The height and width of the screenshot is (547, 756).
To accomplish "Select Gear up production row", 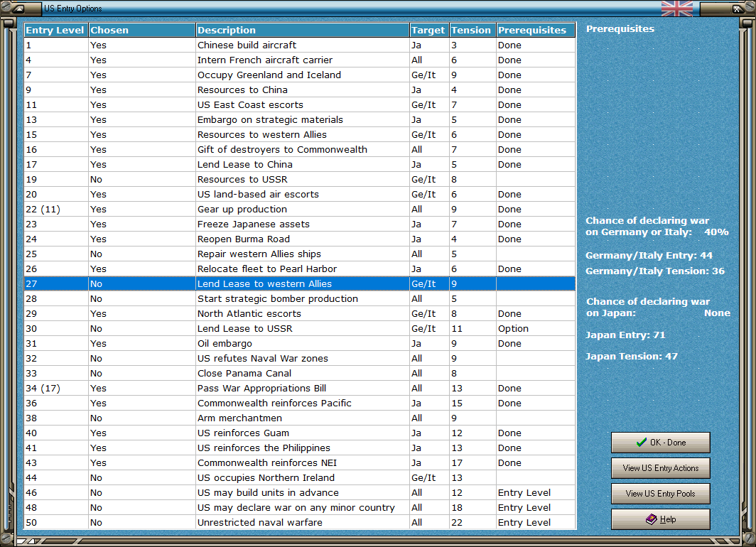I will (299, 210).
